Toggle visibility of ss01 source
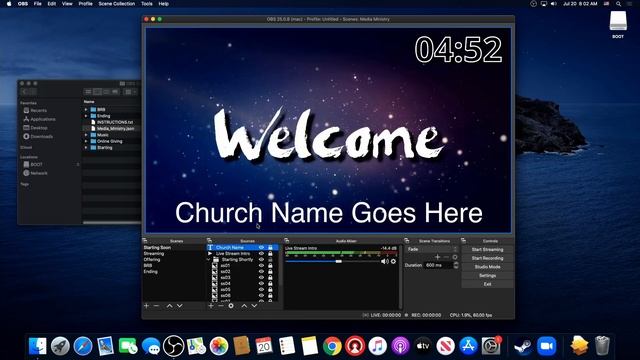Screen dimensions: 640x360 (x=262, y=265)
